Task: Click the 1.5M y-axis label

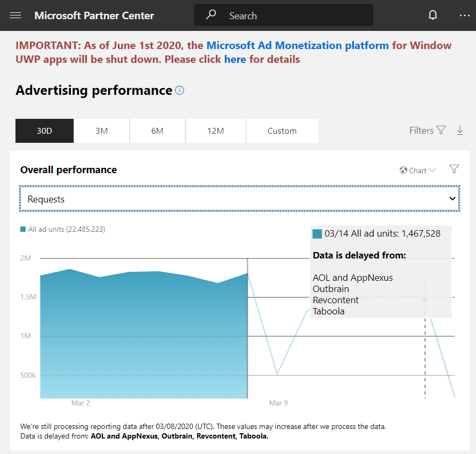Action: coord(28,297)
